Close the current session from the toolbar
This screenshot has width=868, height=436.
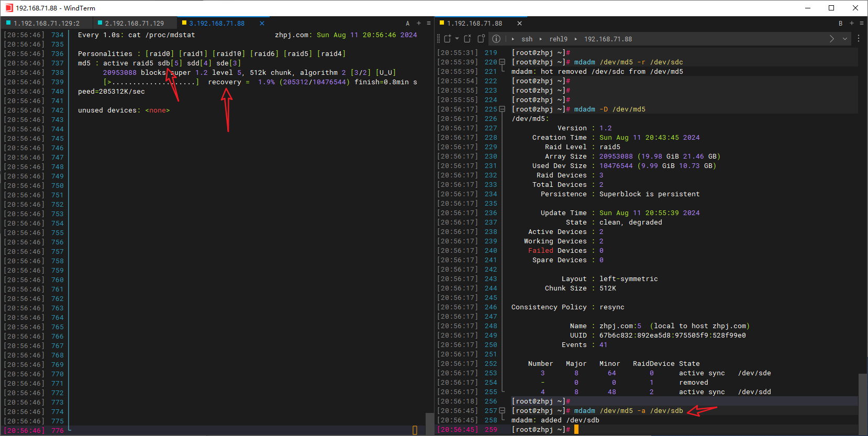(x=467, y=39)
